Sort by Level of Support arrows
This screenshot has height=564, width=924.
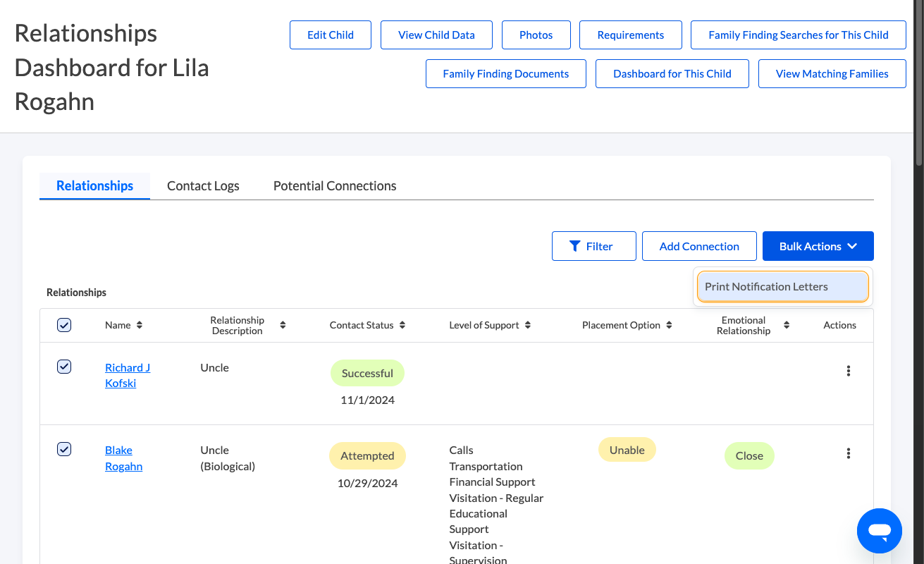pos(528,325)
